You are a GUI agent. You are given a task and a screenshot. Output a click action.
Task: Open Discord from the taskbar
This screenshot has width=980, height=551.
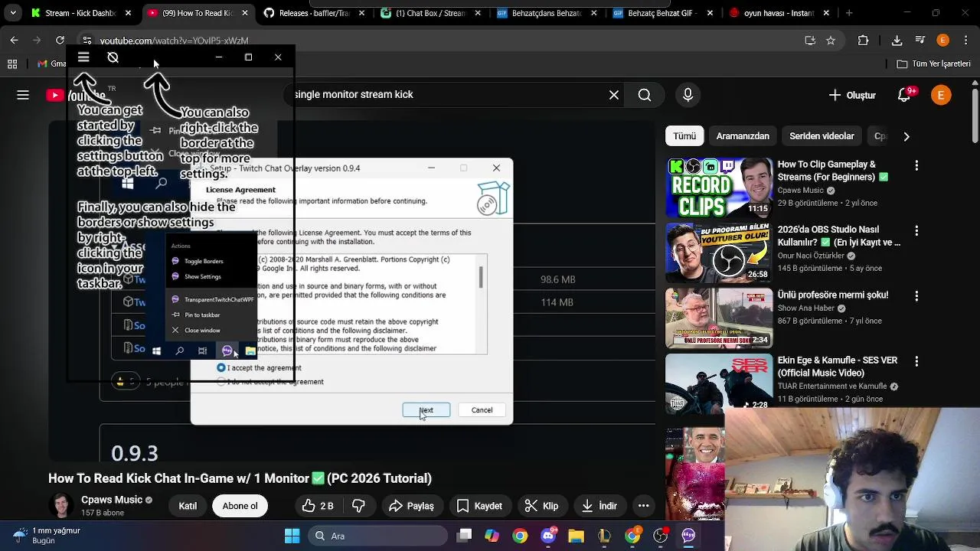(x=548, y=536)
